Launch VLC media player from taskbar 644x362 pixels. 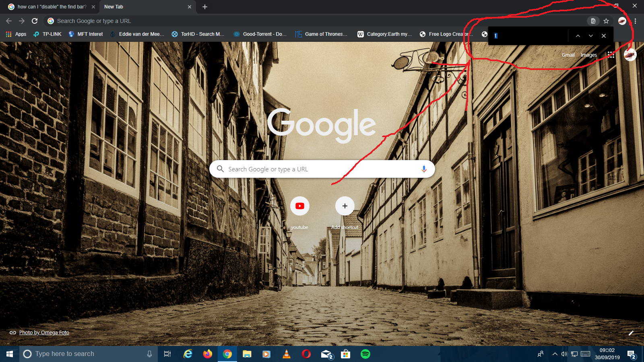287,354
